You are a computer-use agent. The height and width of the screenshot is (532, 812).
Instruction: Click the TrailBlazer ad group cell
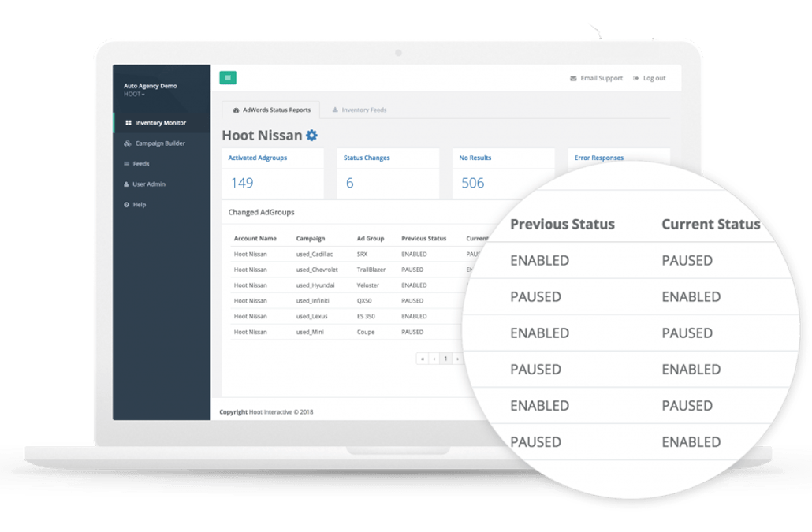371,270
